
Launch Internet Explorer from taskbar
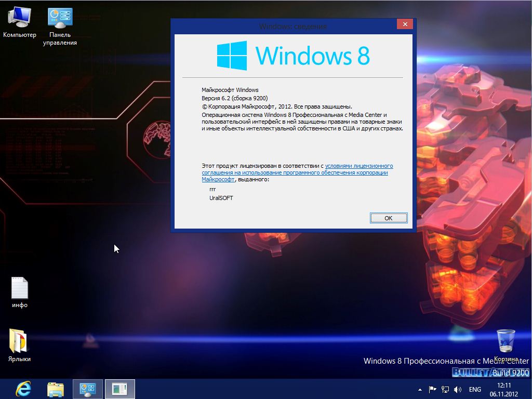(x=23, y=389)
